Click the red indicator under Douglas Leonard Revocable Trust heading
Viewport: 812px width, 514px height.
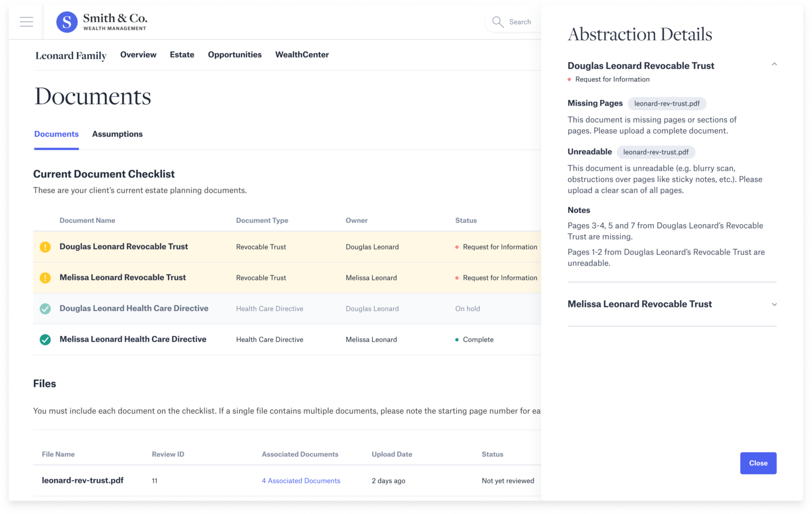pyautogui.click(x=569, y=79)
